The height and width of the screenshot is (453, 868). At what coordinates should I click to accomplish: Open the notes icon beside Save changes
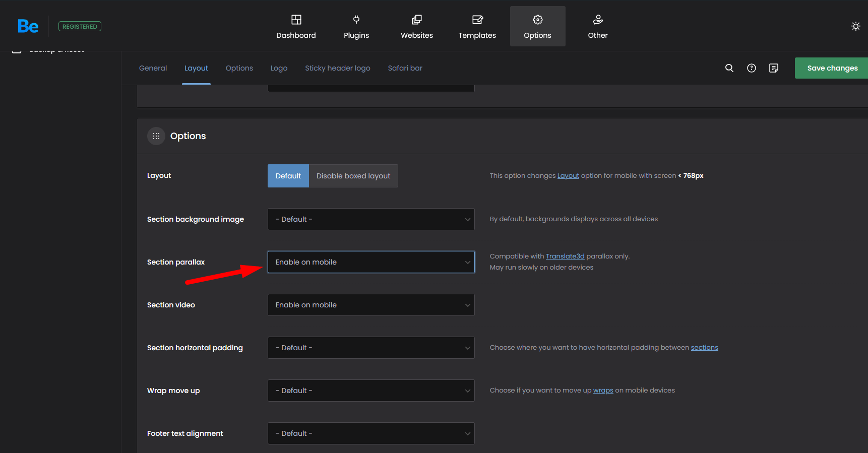(774, 68)
